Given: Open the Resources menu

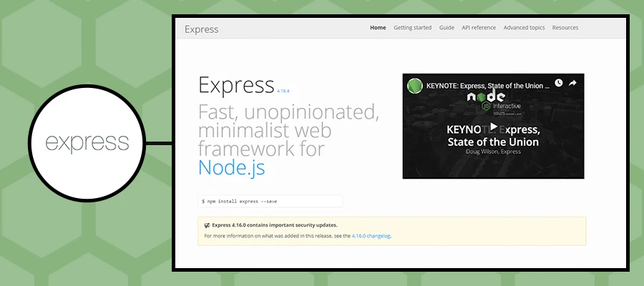Looking at the screenshot, I should pos(565,28).
